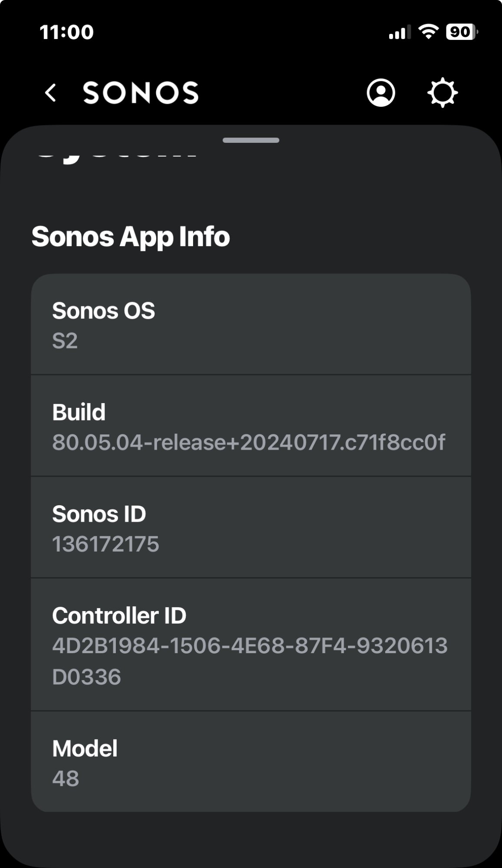The height and width of the screenshot is (868, 502).
Task: Tap the SONOS logo in header
Action: [x=141, y=92]
